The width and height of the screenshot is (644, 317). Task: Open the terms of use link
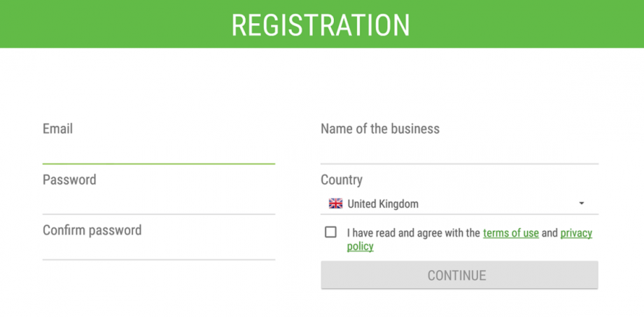tap(511, 233)
